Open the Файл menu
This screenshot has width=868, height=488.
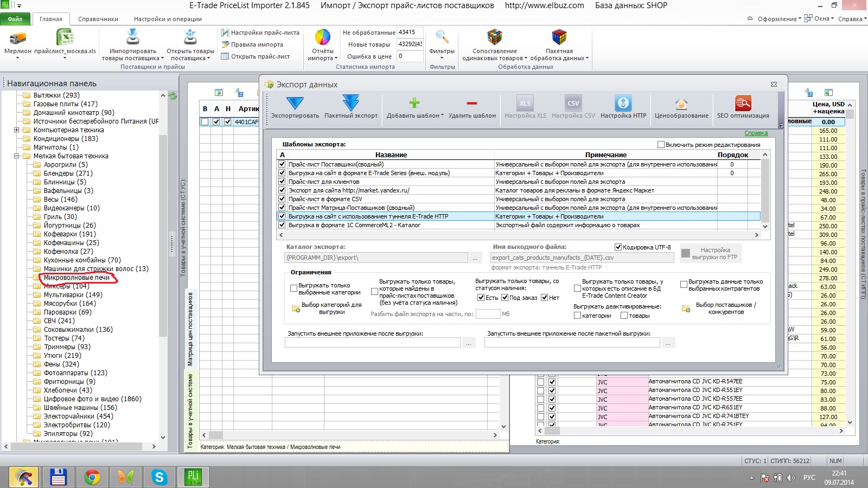coord(15,19)
